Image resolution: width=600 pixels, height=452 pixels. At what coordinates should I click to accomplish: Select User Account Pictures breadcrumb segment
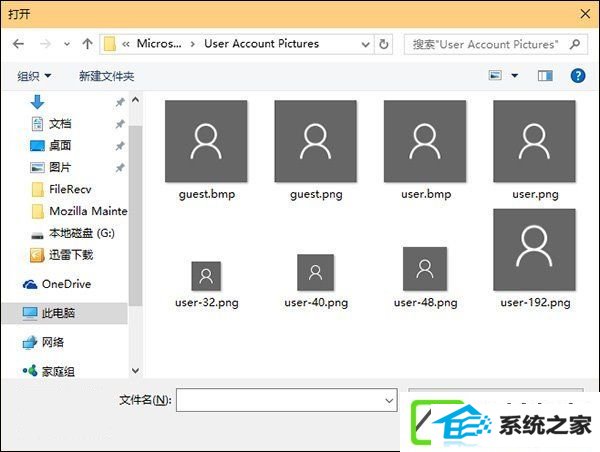click(x=261, y=44)
